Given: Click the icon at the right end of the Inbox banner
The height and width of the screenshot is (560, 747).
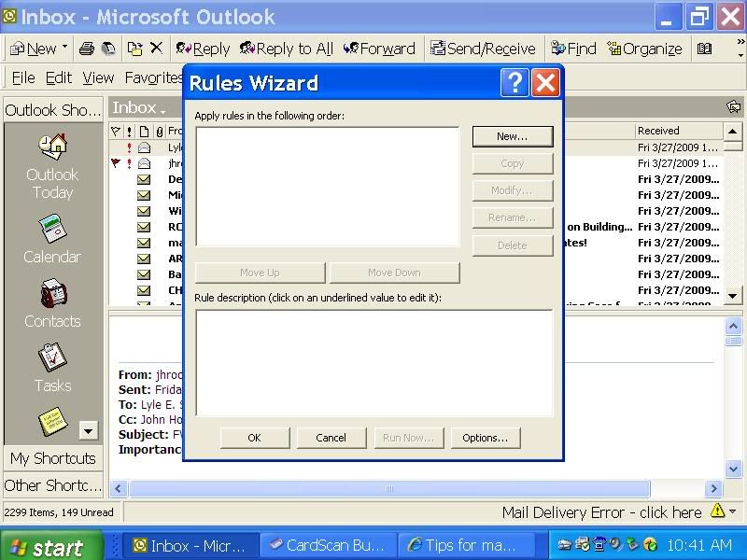Looking at the screenshot, I should (x=734, y=107).
